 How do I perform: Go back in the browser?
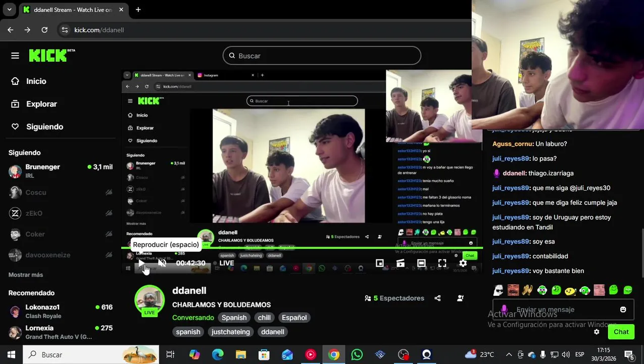11,30
